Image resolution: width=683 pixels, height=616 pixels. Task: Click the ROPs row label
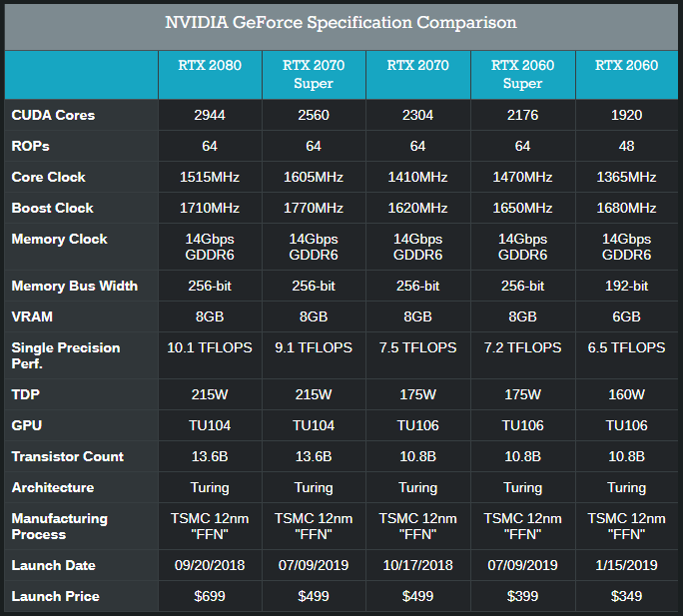30,146
